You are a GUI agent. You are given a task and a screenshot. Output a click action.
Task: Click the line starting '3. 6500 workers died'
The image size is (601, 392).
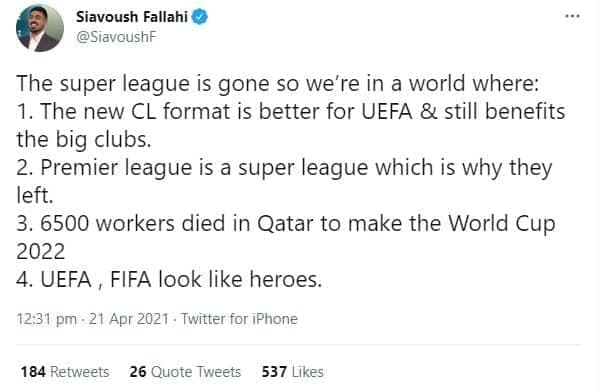(x=286, y=223)
